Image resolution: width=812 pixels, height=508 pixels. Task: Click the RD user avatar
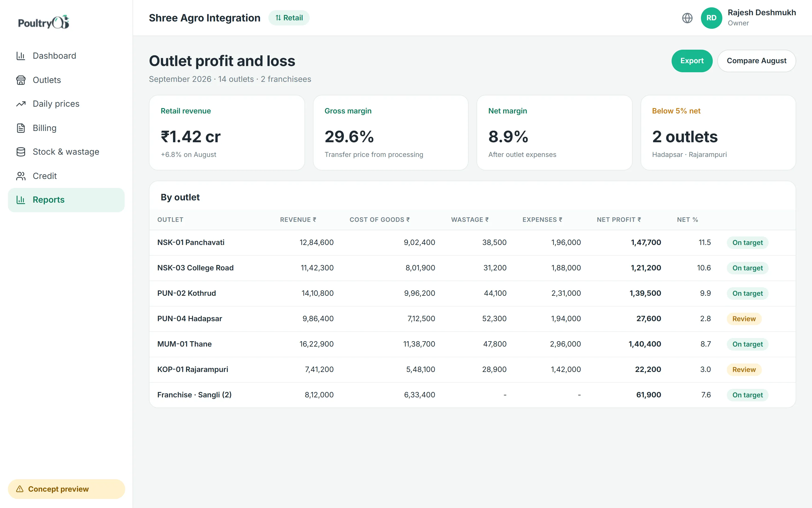(711, 18)
